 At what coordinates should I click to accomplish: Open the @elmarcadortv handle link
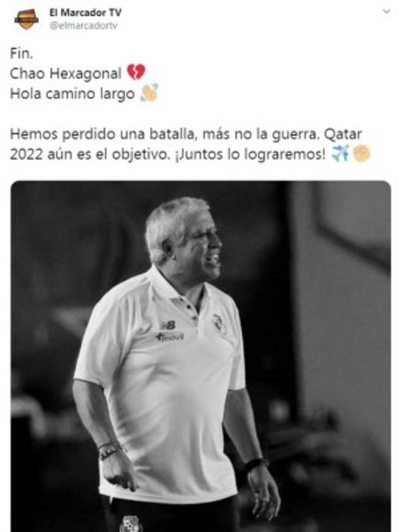point(83,26)
